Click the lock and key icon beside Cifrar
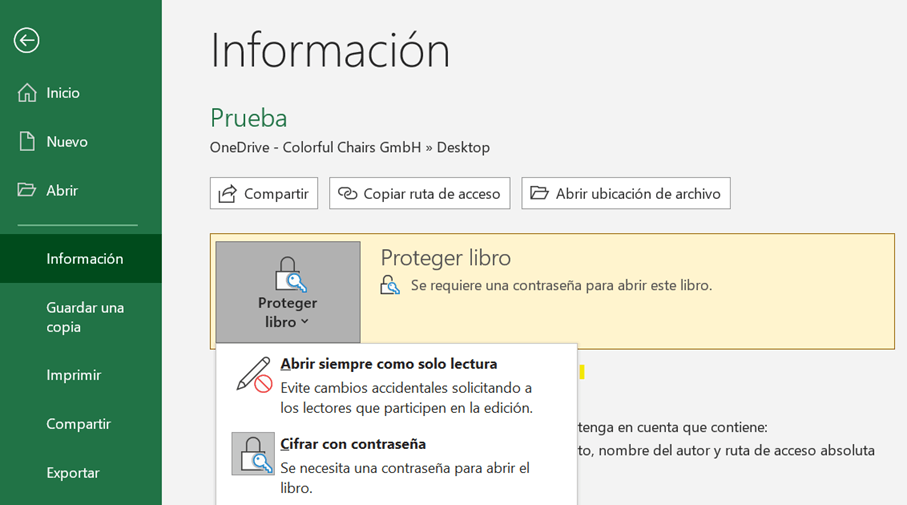 click(253, 454)
